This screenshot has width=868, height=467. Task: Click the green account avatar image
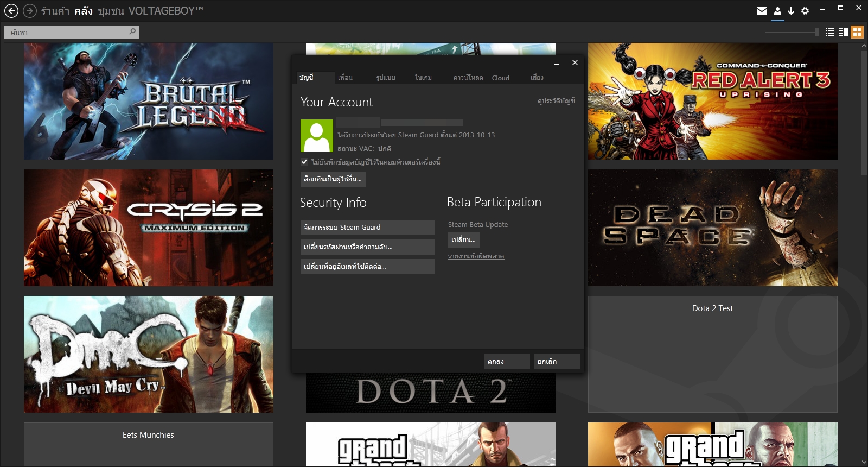(x=317, y=136)
